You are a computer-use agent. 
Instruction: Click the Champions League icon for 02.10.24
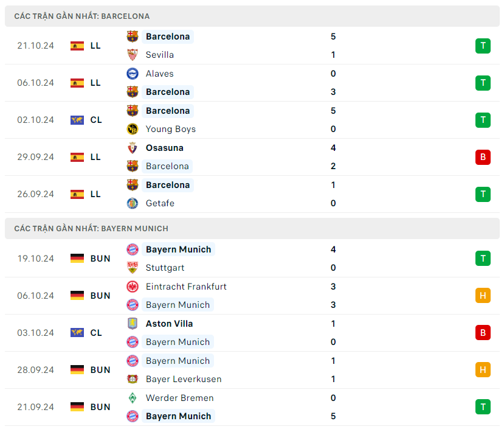click(77, 120)
